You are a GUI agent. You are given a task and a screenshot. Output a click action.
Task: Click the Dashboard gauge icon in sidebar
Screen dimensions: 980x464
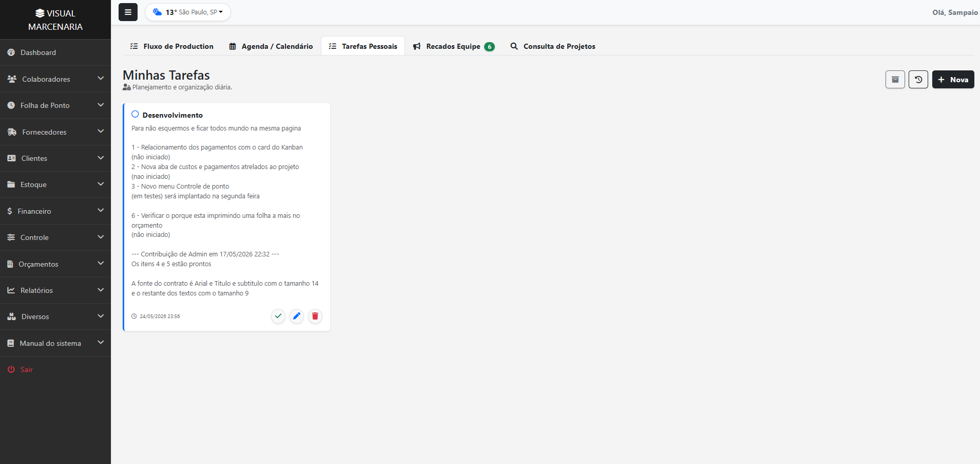[x=11, y=52]
